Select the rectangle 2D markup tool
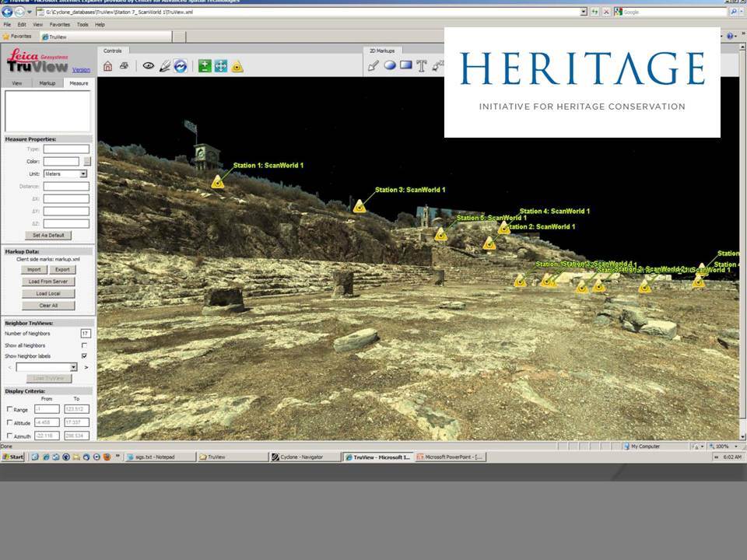Image resolution: width=747 pixels, height=560 pixels. tap(406, 65)
